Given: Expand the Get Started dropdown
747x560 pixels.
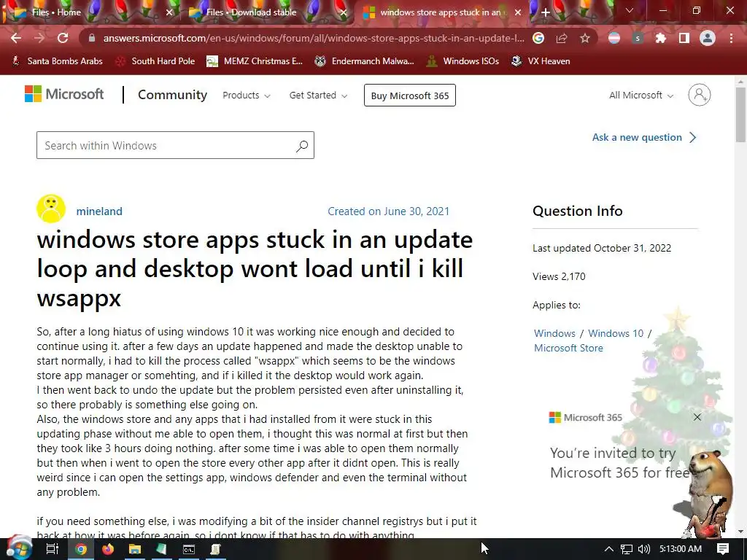Looking at the screenshot, I should tap(318, 96).
